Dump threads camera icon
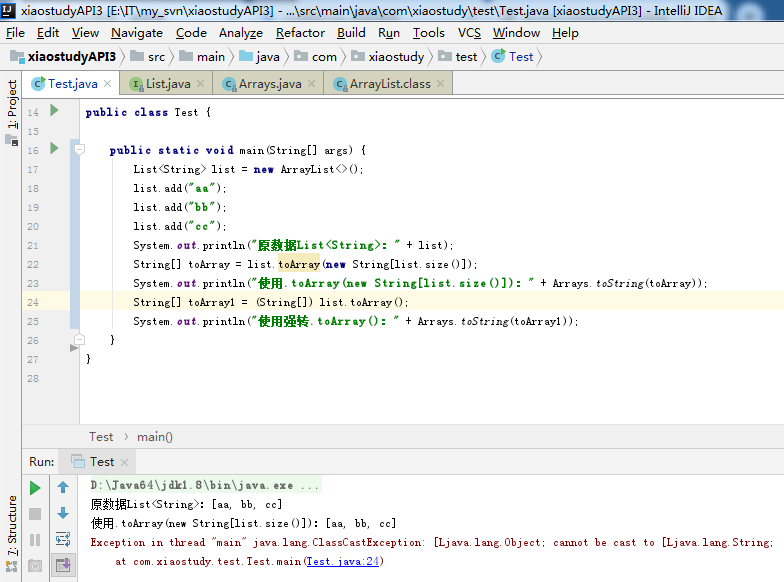 click(35, 566)
